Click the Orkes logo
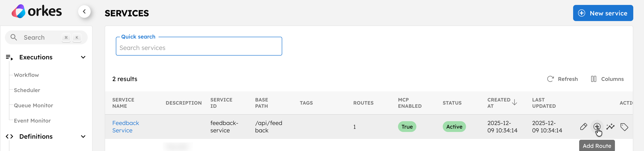Image resolution: width=644 pixels, height=151 pixels. [36, 11]
